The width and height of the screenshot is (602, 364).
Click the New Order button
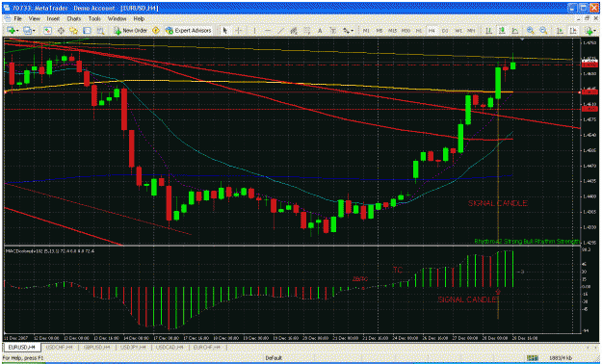[130, 31]
